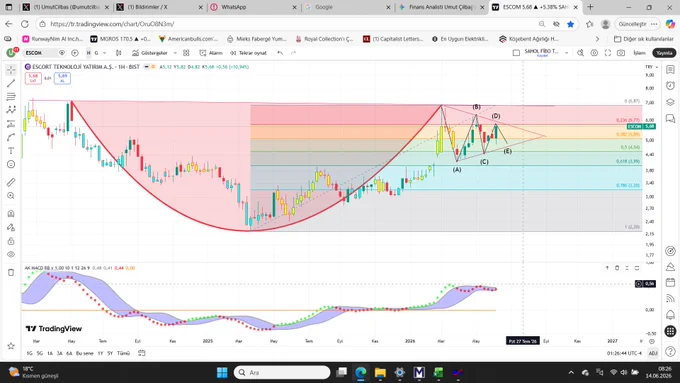680x383 pixels.
Task: Lock all drawing tools
Action: [11, 241]
